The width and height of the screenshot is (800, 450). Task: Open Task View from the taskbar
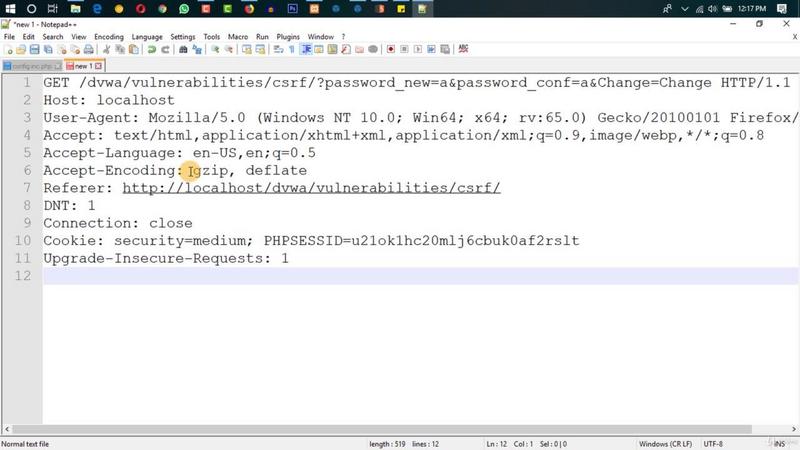pyautogui.click(x=53, y=9)
